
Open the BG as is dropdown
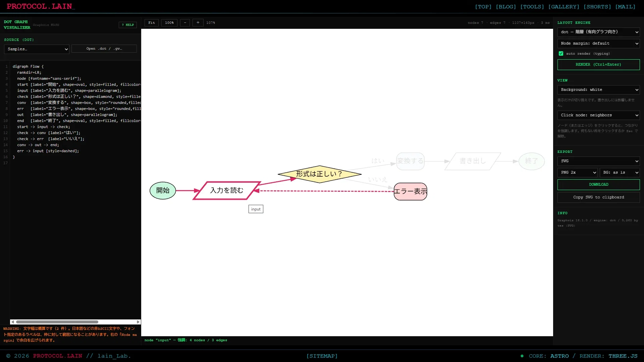point(620,173)
